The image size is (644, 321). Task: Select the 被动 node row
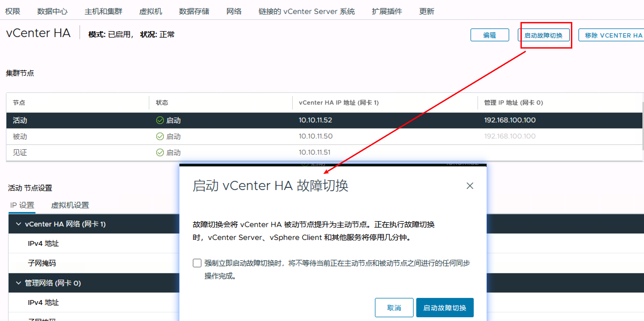20,136
